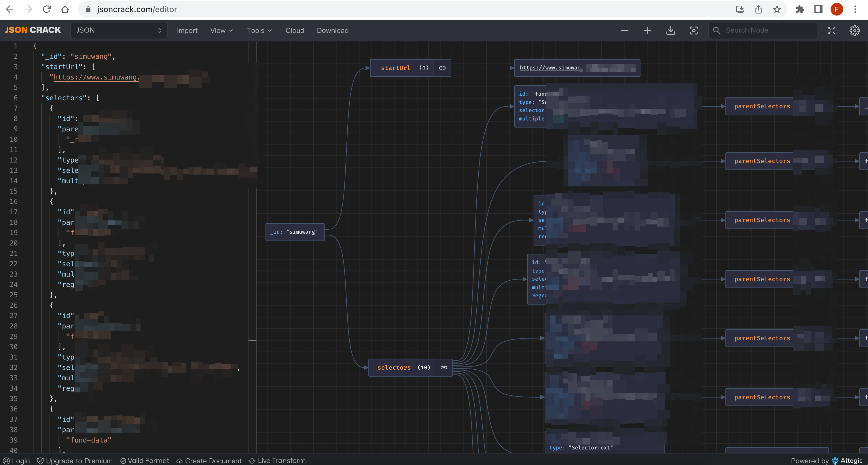Click the link icon on the startUrl node
The width and height of the screenshot is (868, 465).
pyautogui.click(x=442, y=68)
